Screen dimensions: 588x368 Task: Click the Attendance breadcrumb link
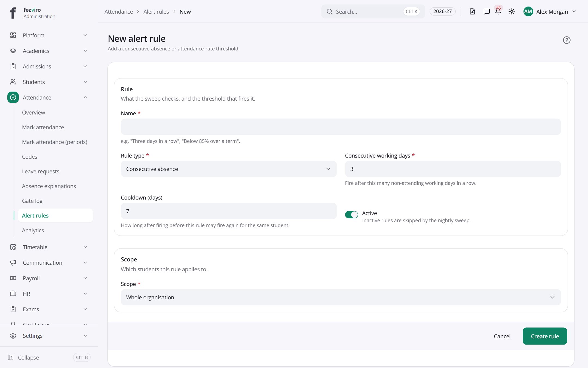tap(119, 11)
